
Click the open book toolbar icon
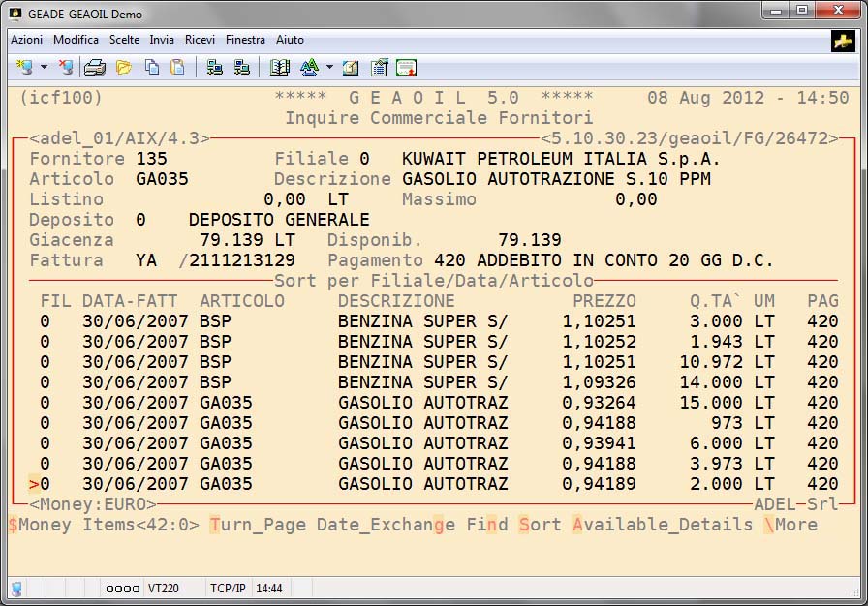[x=280, y=67]
